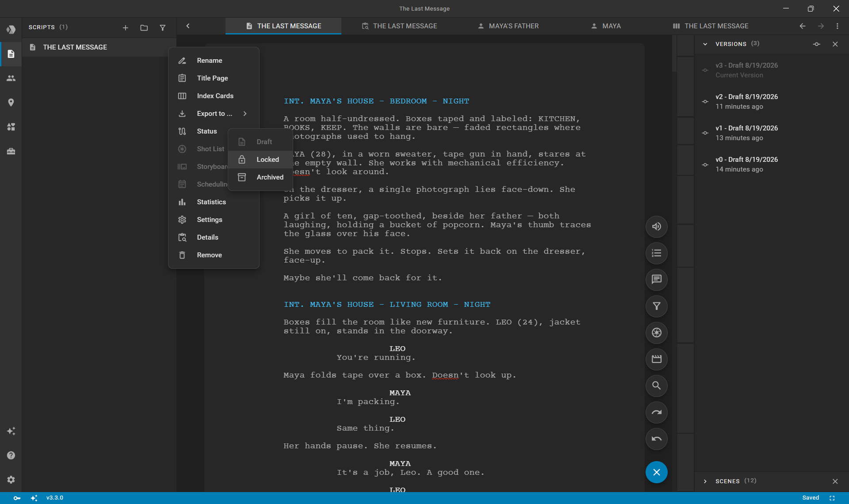Click the LIVING ROOM - NIGHT scene heading
Viewport: 849px width, 504px height.
tap(387, 305)
